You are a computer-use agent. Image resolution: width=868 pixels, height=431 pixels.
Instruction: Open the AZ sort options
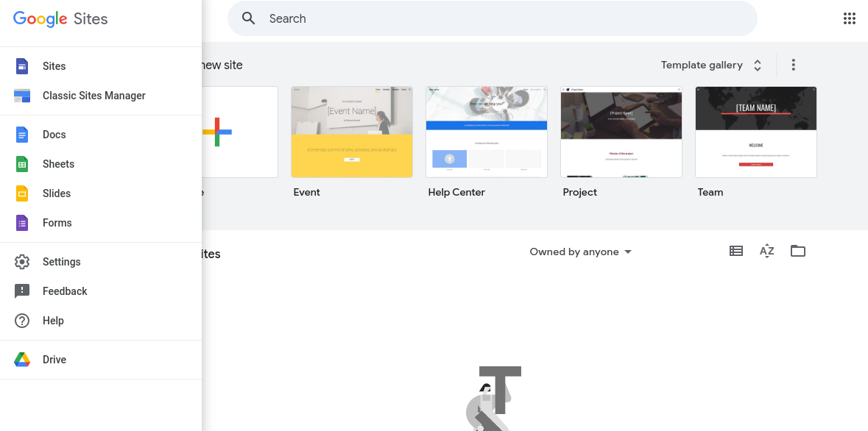pos(766,252)
